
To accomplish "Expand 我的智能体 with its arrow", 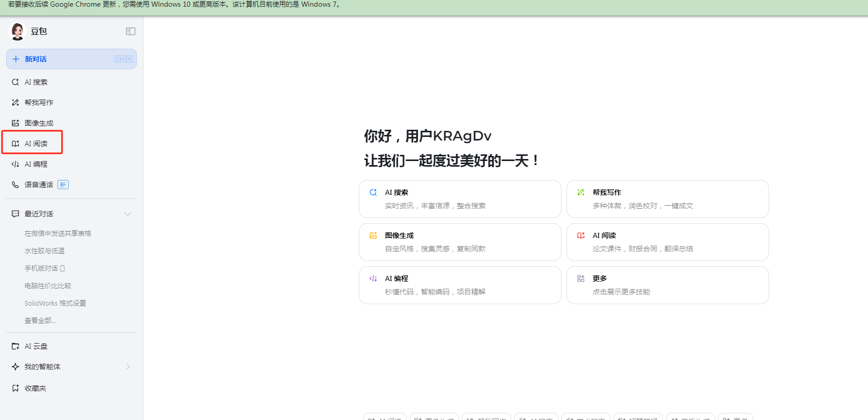I will (128, 367).
